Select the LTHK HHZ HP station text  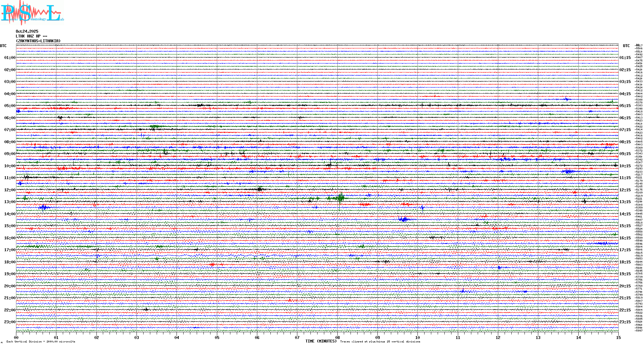31,36
